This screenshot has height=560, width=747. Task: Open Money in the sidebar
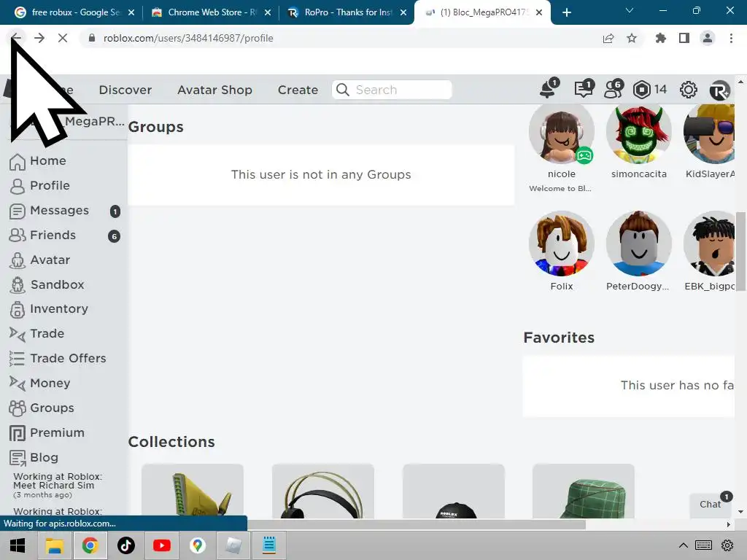pos(50,384)
